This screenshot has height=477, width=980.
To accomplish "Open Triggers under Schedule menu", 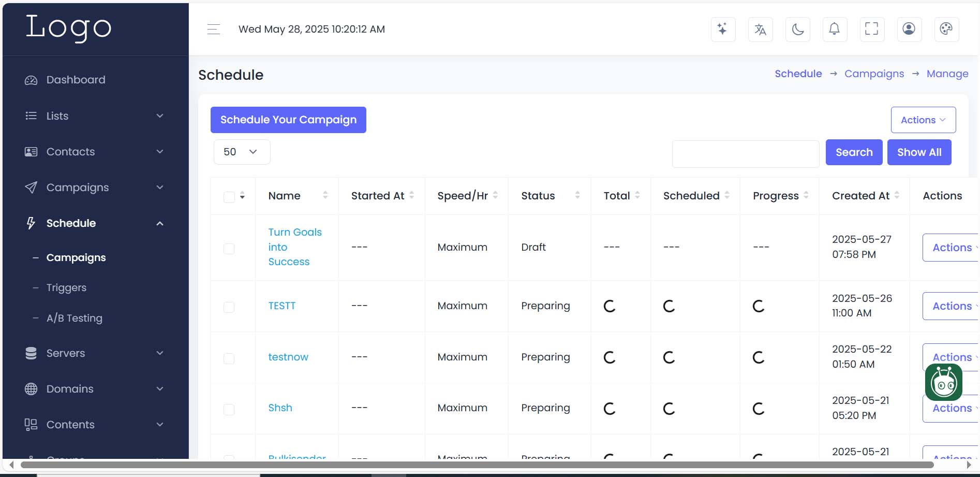I will coord(66,287).
